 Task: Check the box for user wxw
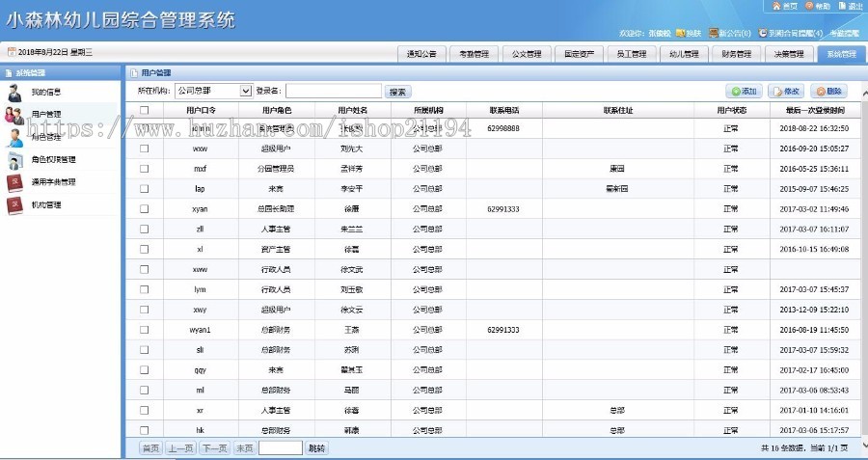pyautogui.click(x=144, y=149)
